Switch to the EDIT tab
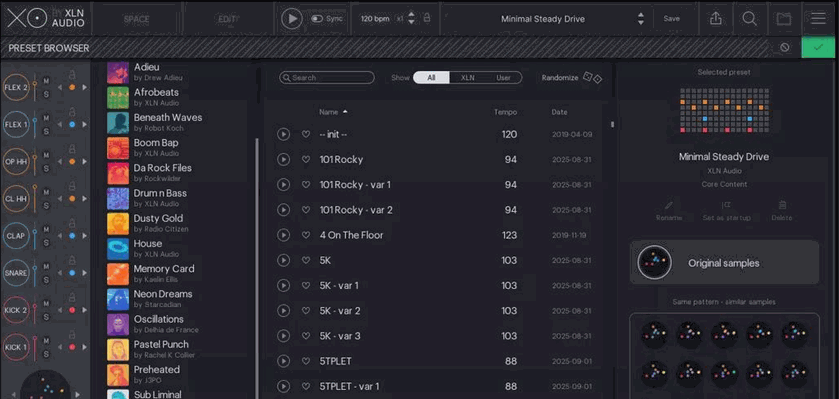 tap(228, 19)
